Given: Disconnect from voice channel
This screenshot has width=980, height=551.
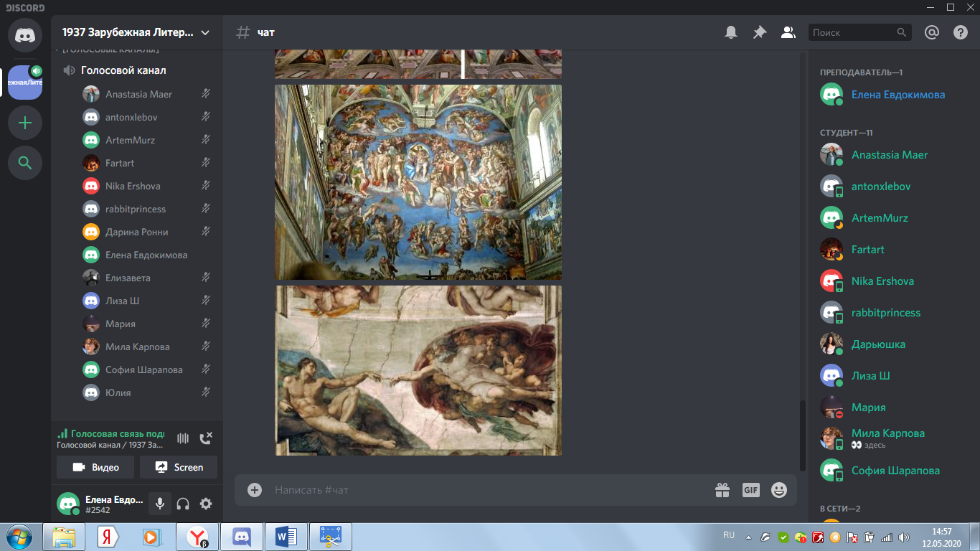Looking at the screenshot, I should click(206, 438).
